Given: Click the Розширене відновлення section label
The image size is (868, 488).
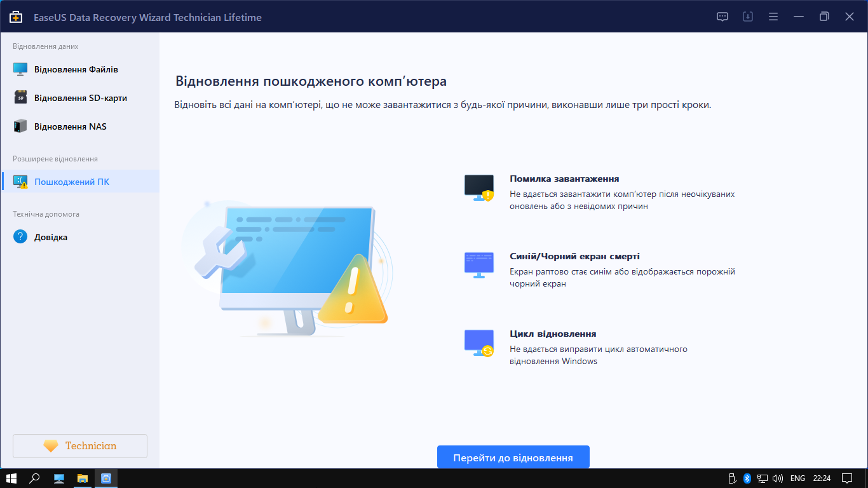Looking at the screenshot, I should point(55,159).
